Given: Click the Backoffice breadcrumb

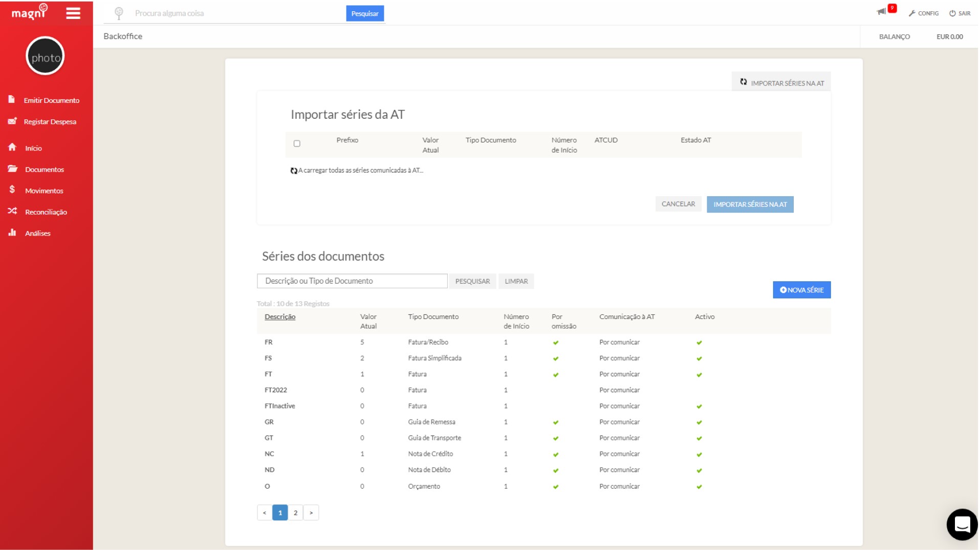Looking at the screenshot, I should point(123,36).
